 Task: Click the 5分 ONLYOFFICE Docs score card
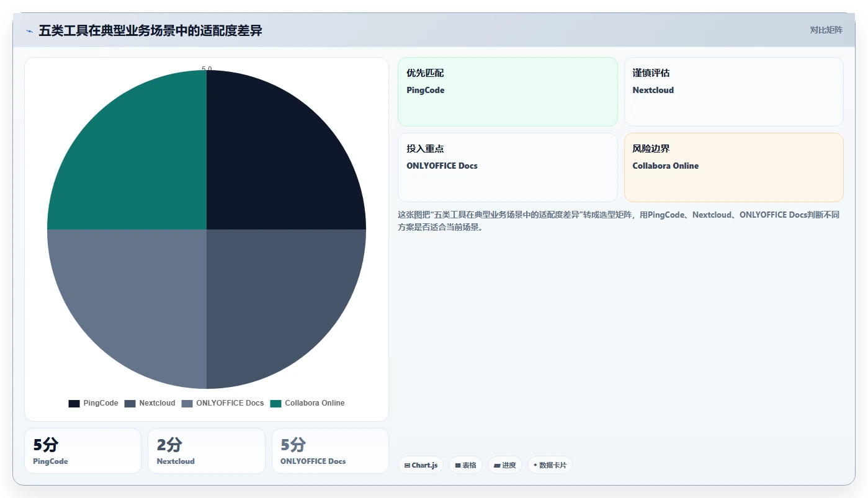(330, 451)
